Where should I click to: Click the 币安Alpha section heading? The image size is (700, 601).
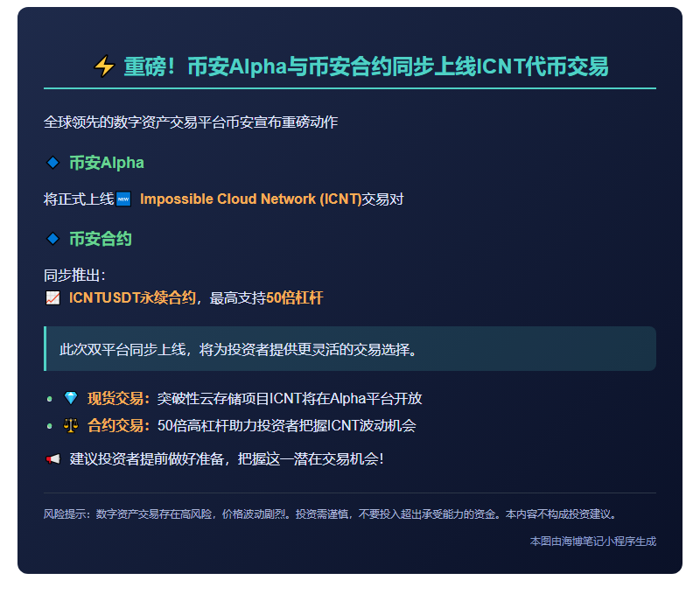[107, 163]
